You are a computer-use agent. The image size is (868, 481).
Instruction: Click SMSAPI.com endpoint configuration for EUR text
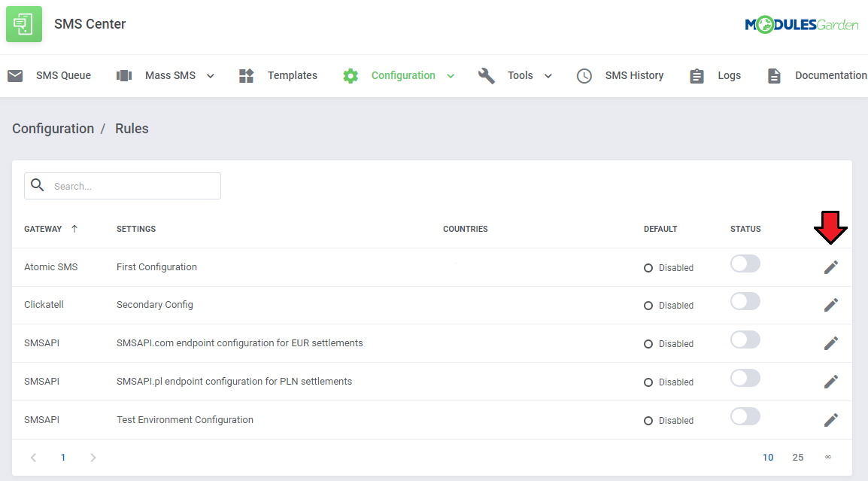click(240, 343)
